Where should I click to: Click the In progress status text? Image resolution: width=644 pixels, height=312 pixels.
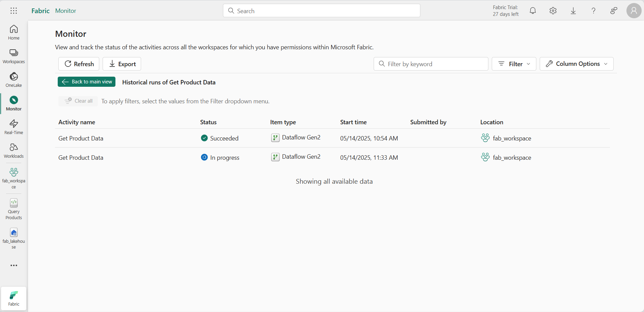(225, 158)
